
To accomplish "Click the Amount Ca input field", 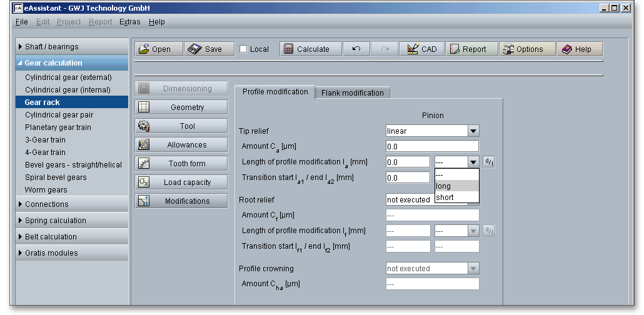I will coord(432,147).
